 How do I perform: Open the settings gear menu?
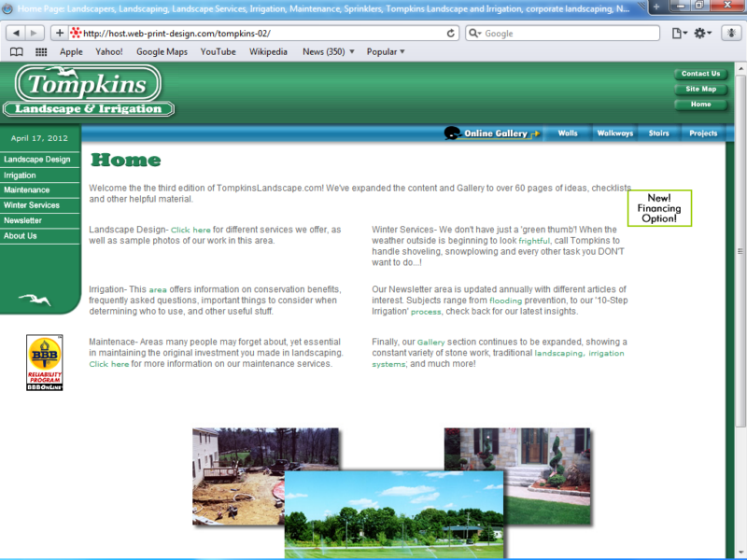pos(702,34)
